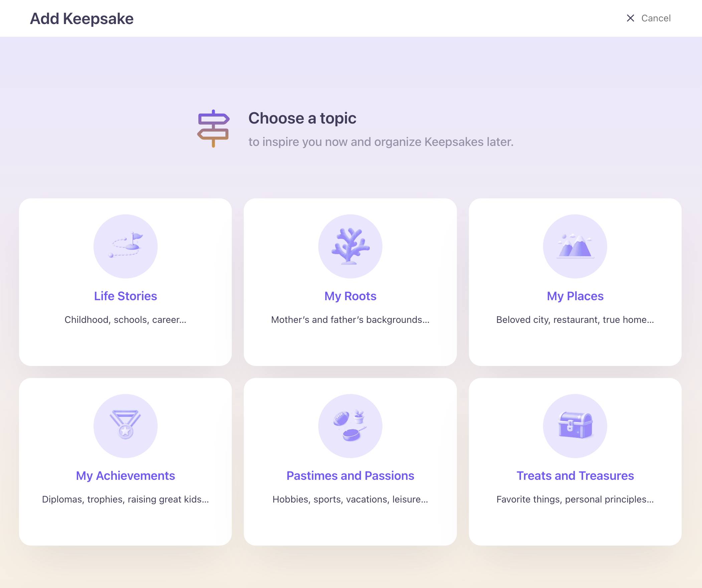Click the My Achievements medal icon
The image size is (702, 588).
coord(125,426)
